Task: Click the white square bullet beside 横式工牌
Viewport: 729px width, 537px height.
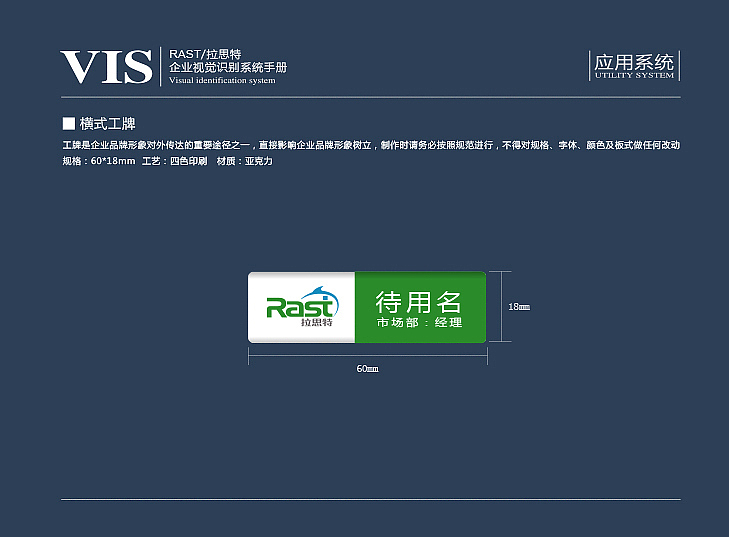Action: [x=69, y=124]
